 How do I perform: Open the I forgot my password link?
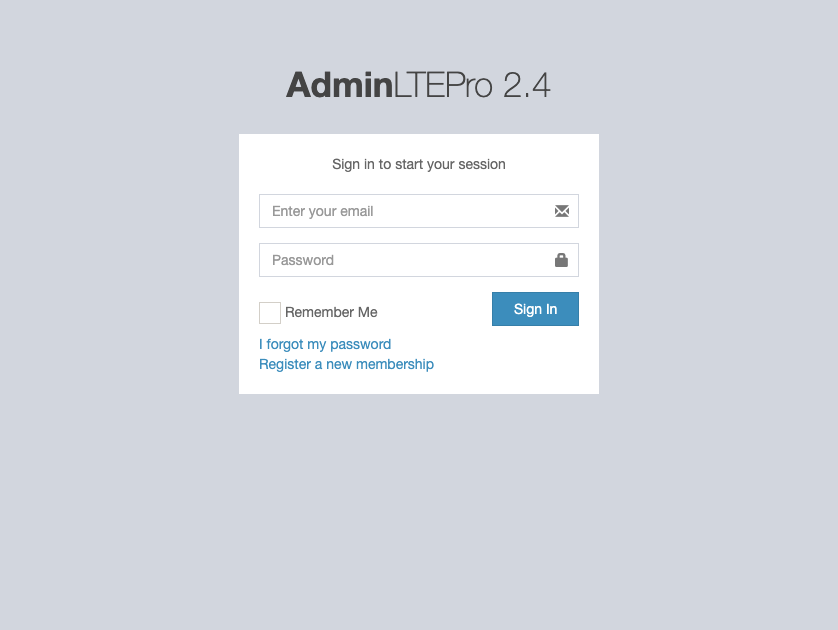[x=325, y=344]
